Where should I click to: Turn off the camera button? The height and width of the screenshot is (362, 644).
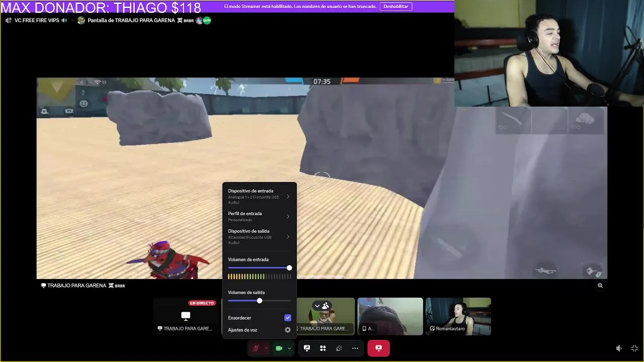click(279, 348)
